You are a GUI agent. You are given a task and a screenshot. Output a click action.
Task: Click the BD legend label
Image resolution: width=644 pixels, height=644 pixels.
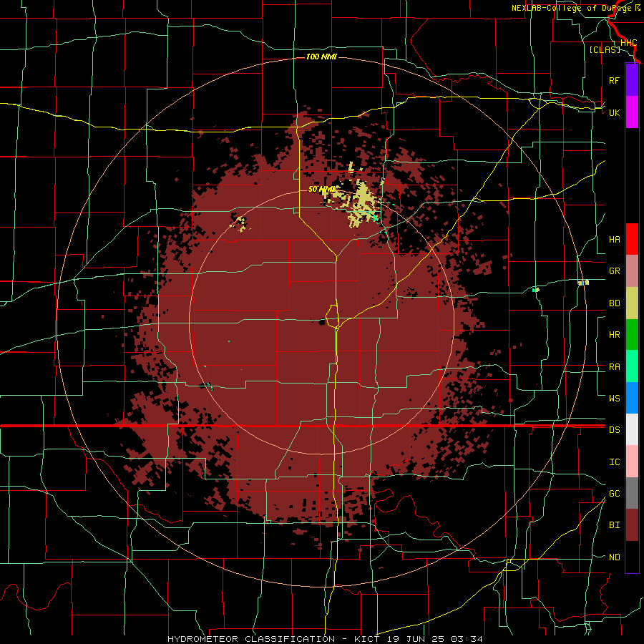pos(614,303)
